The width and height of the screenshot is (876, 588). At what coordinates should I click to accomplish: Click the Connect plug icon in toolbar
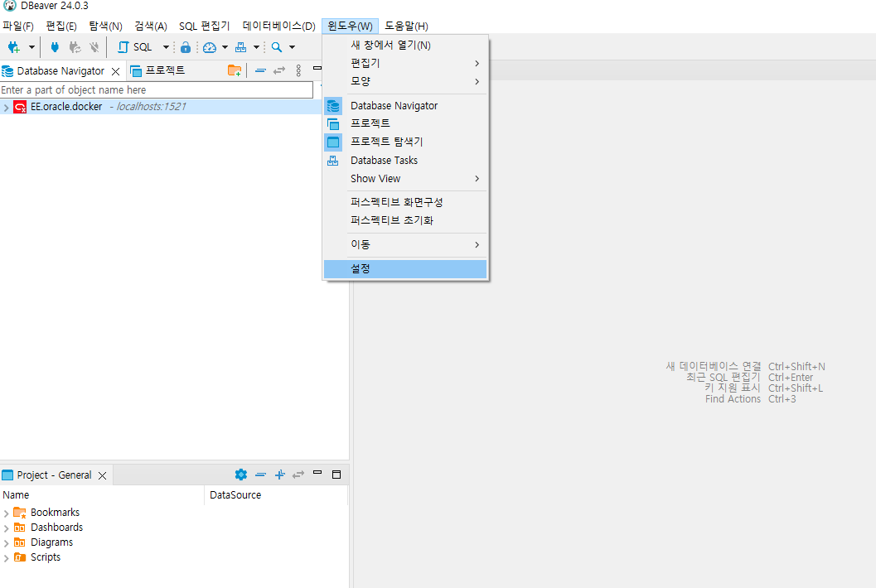[x=55, y=47]
